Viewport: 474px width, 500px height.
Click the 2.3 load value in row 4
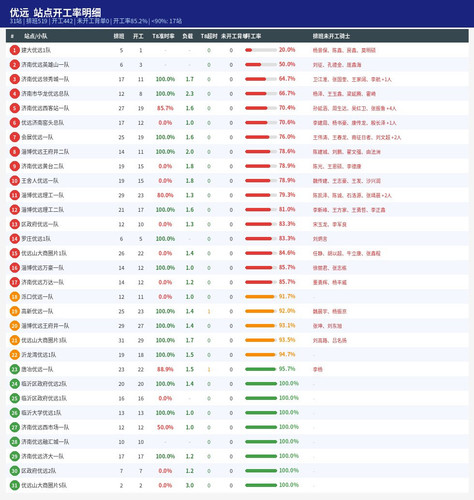[190, 94]
